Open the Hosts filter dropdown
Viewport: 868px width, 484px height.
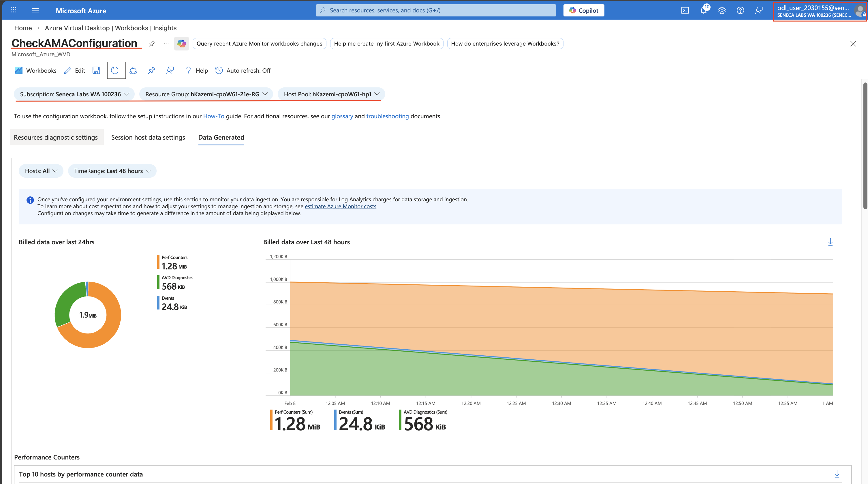41,171
